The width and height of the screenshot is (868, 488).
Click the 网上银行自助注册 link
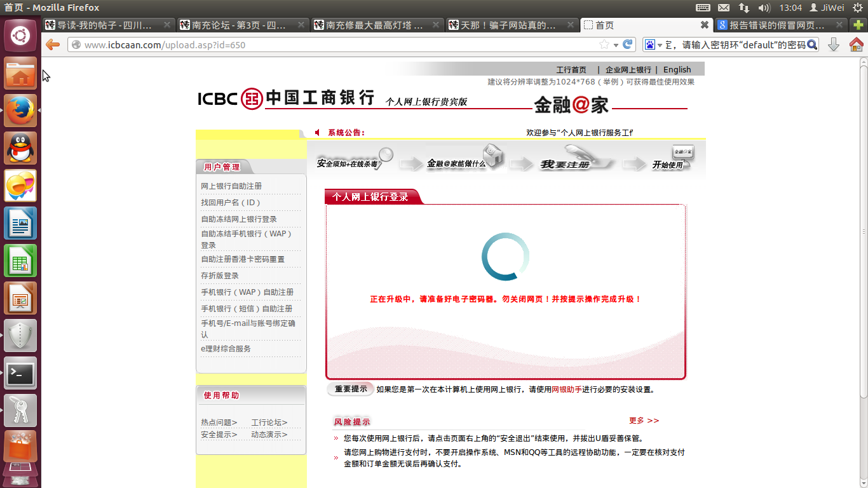point(231,186)
